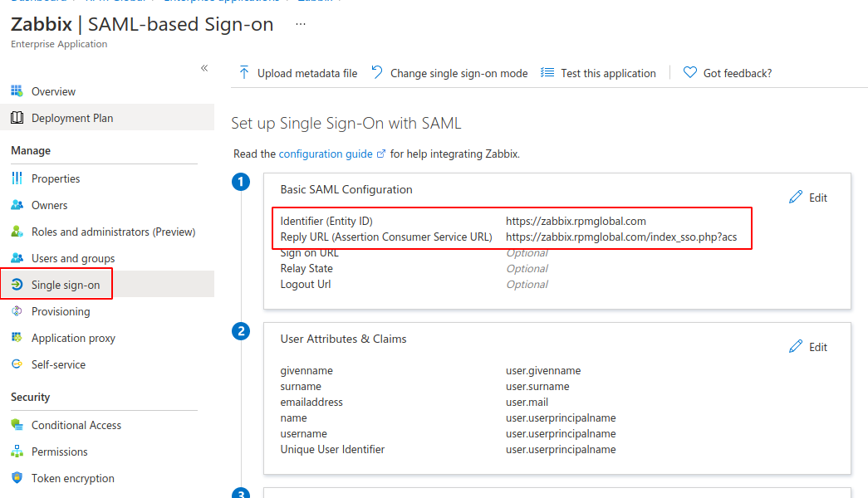Click the Owners people icon
This screenshot has width=868, height=498.
[x=17, y=205]
